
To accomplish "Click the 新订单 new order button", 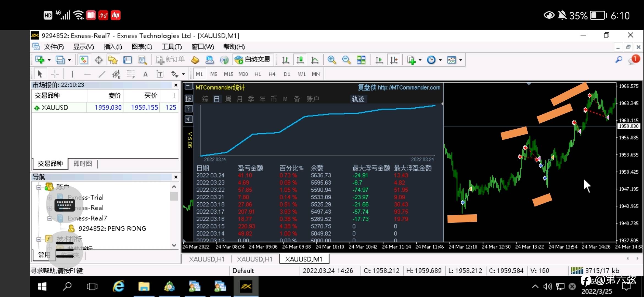I will click(x=171, y=59).
